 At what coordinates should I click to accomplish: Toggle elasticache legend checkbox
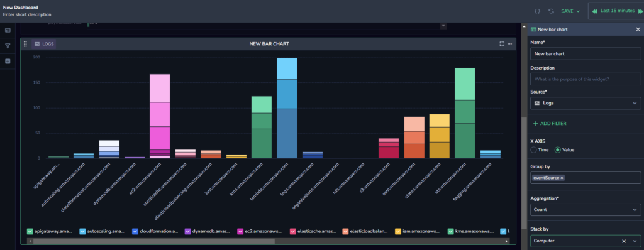pos(293,231)
